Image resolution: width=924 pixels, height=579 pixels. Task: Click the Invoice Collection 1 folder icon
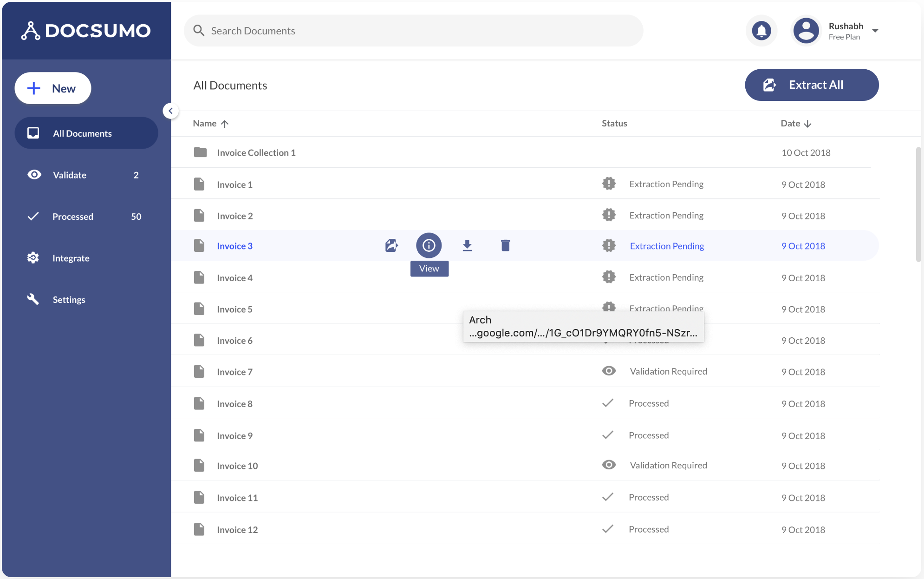click(x=200, y=152)
